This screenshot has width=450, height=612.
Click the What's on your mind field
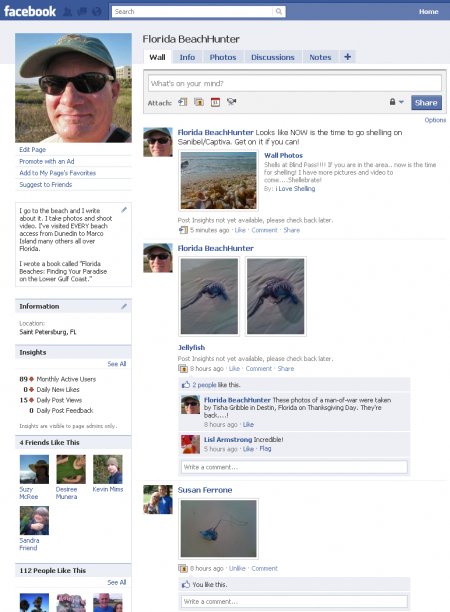coord(295,84)
